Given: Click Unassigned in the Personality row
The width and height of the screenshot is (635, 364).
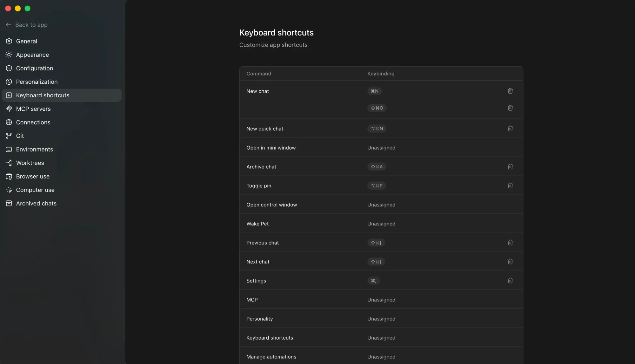Looking at the screenshot, I should (x=381, y=319).
